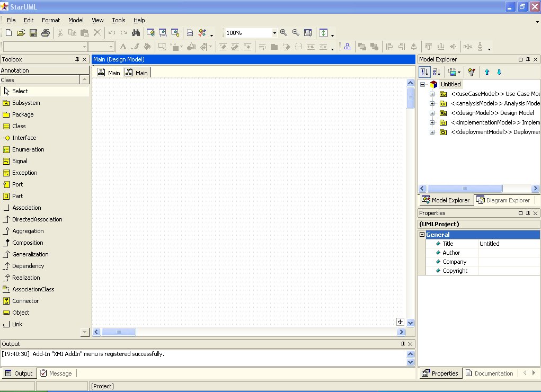The width and height of the screenshot is (541, 392).
Task: Save project with the floppy disk icon
Action: 33,33
